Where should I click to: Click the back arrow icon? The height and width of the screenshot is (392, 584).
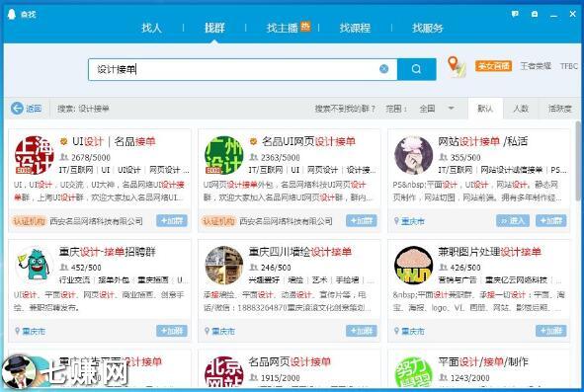click(x=17, y=109)
